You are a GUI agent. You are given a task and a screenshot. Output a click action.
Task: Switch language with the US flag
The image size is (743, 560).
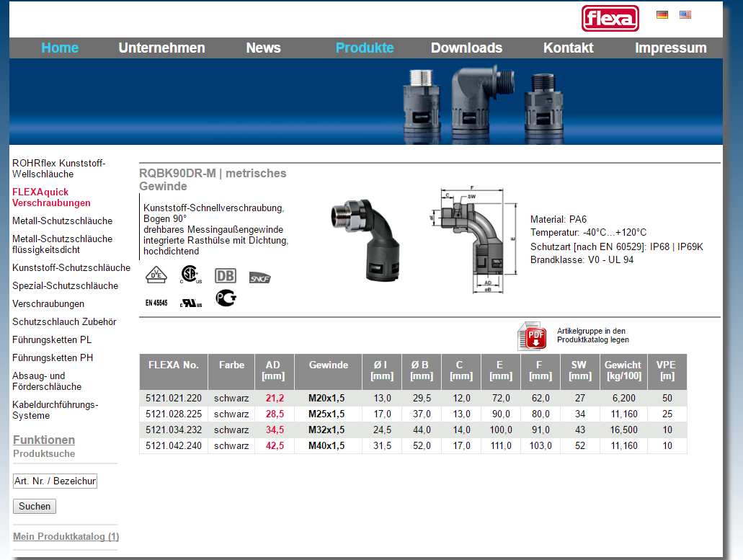(x=685, y=14)
